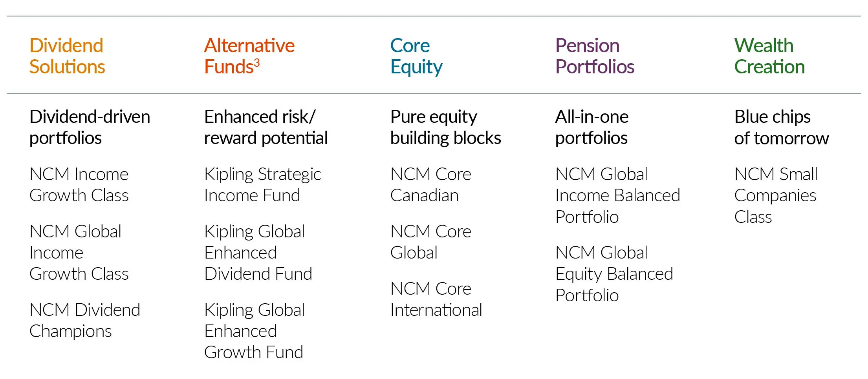Select NCM Core International fund
The width and height of the screenshot is (868, 379).
[x=436, y=299]
